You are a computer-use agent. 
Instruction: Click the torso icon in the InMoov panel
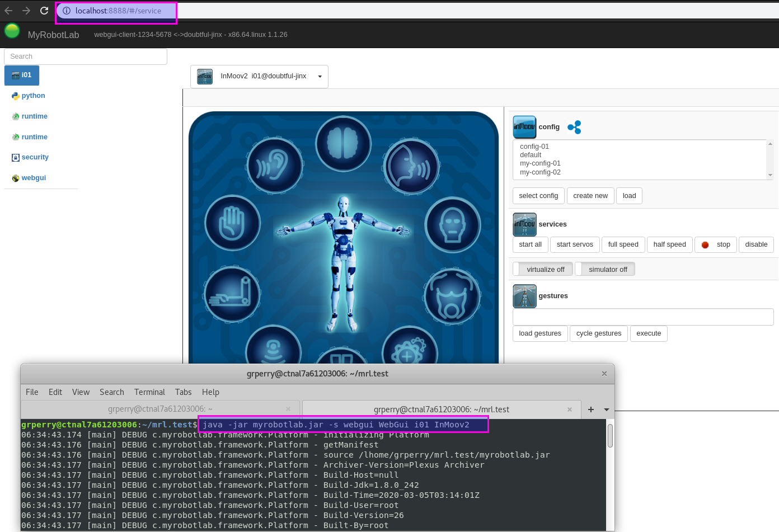pyautogui.click(x=452, y=296)
